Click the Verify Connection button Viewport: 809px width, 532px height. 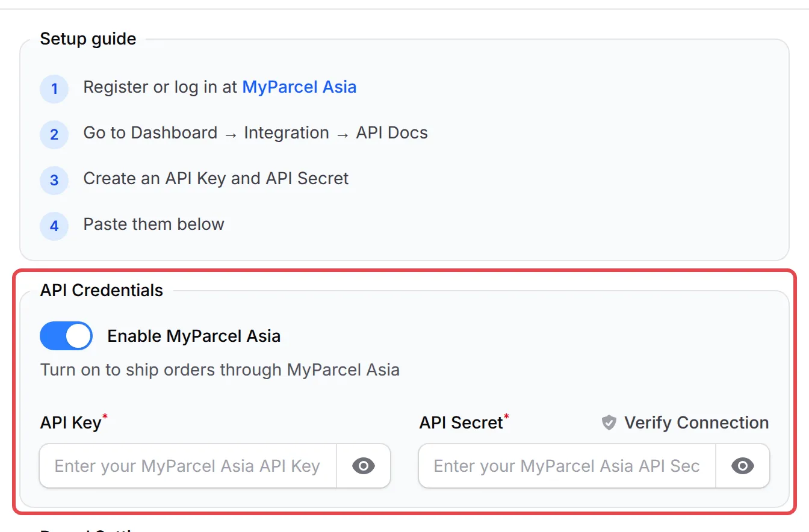685,422
